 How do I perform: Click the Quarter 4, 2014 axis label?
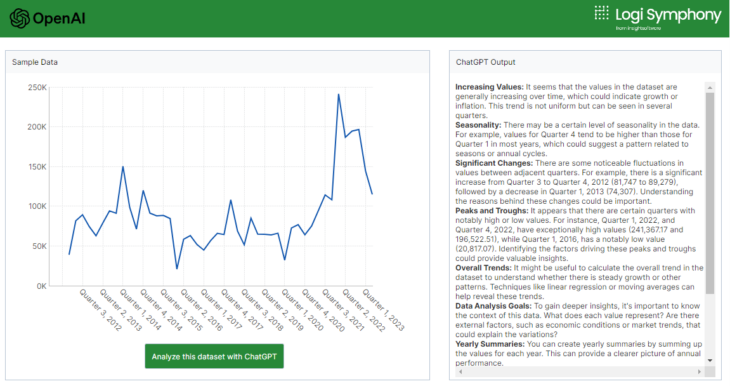161,310
